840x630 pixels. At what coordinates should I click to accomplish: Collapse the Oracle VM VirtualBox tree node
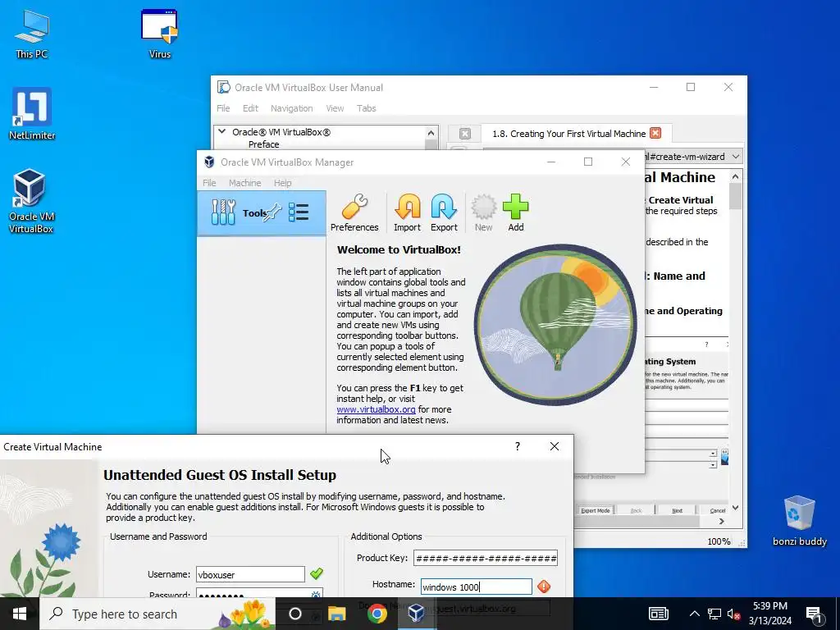(x=221, y=132)
